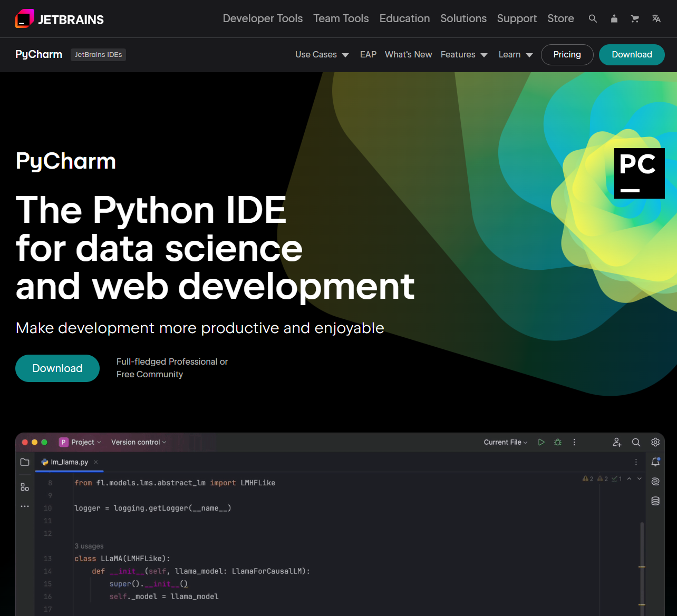
Task: Click the black PC PyCharm logo
Action: point(639,173)
